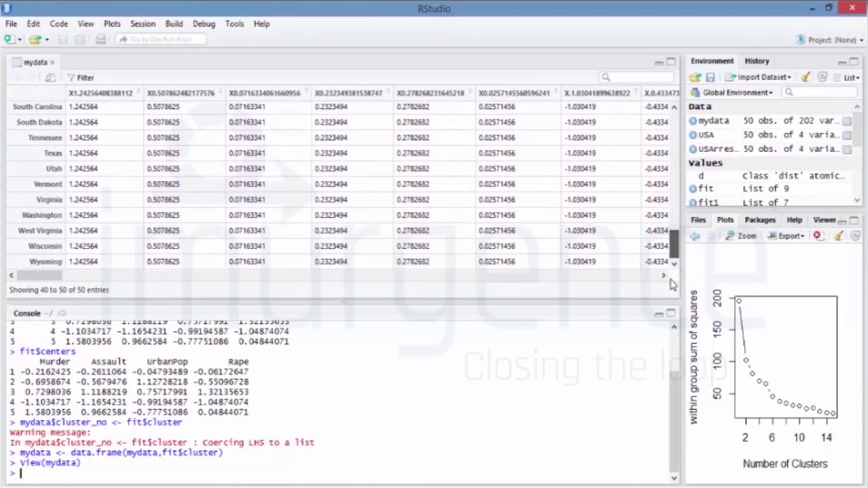868x488 pixels.
Task: Click the Zoom plot button
Action: pos(741,236)
